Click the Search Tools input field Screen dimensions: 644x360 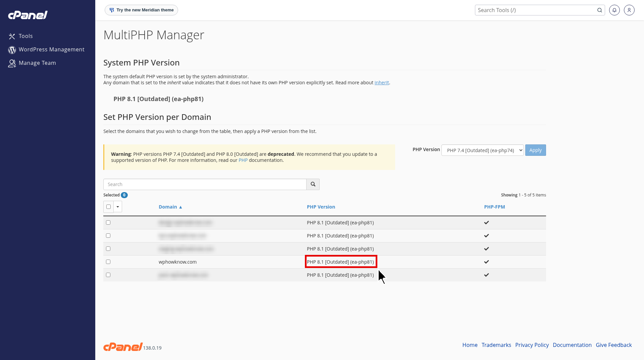(536, 10)
